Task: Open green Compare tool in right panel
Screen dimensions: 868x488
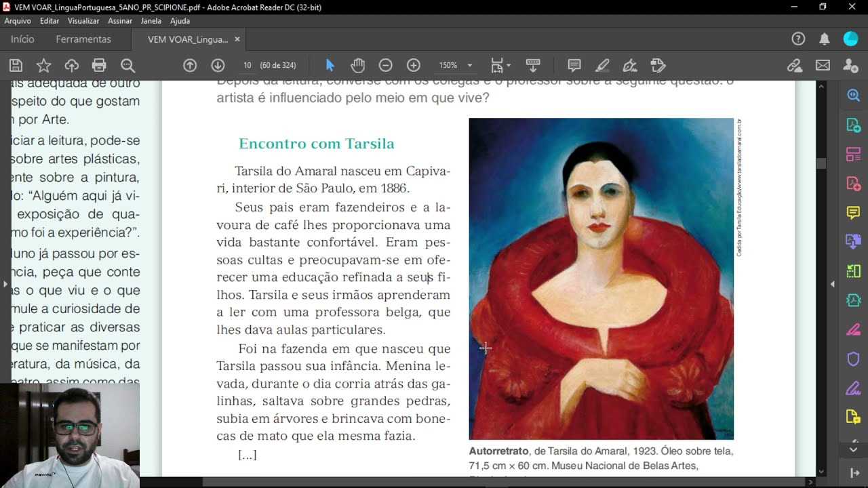Action: click(x=853, y=271)
